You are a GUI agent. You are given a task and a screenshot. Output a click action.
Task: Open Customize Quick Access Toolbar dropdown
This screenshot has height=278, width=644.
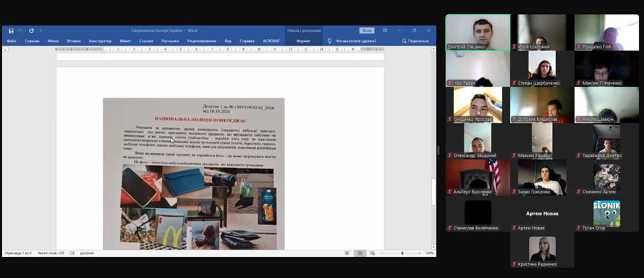(x=40, y=30)
